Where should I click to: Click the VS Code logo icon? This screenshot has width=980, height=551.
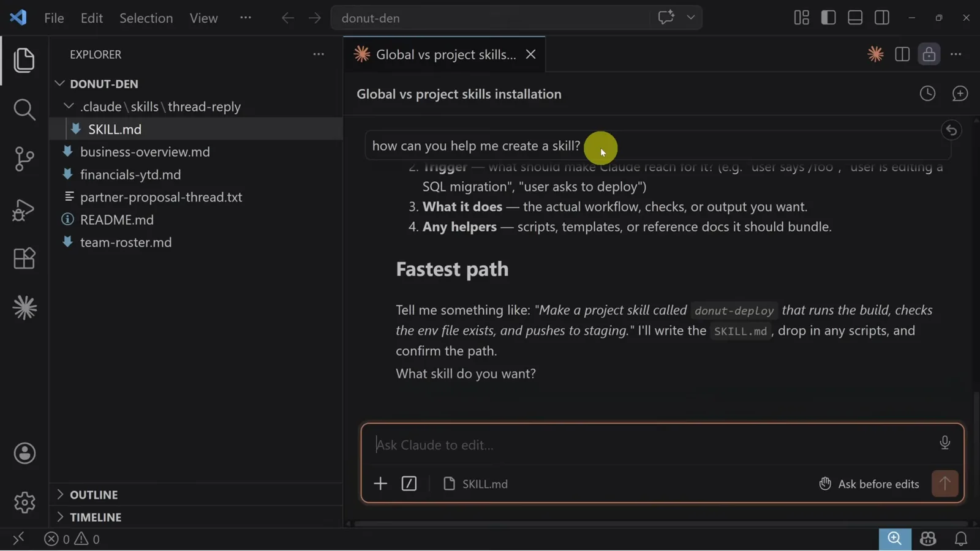[x=18, y=17]
